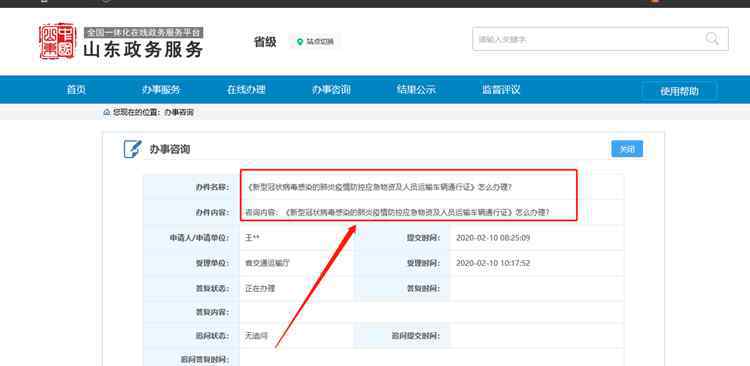
Task: Click the location pin site switch icon
Action: coord(300,42)
